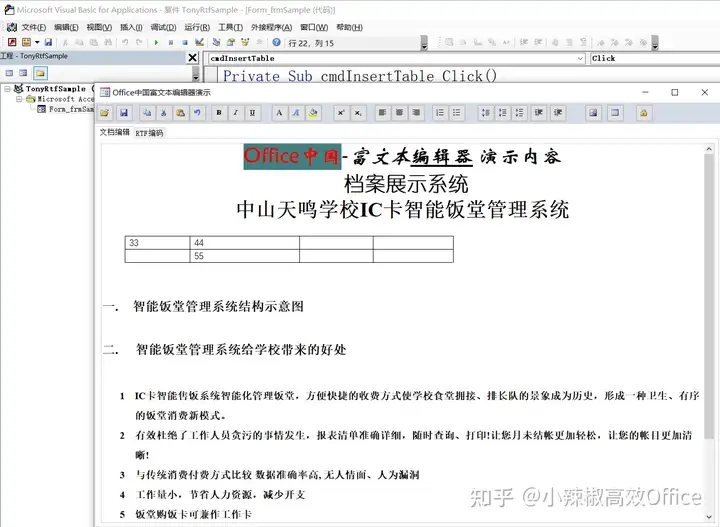Open the cmdInsertTable object dropdown
This screenshot has height=527, width=720.
(580, 58)
